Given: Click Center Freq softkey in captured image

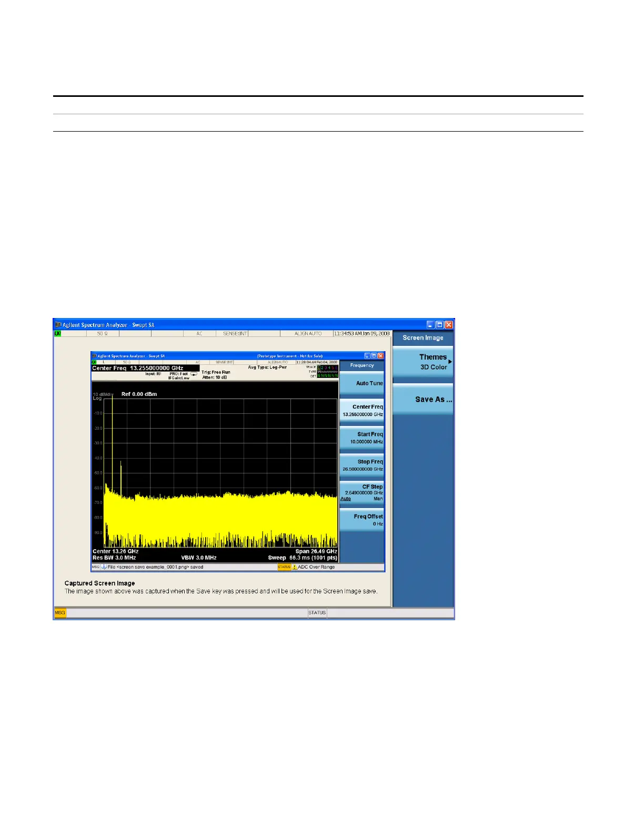Looking at the screenshot, I should [x=362, y=411].
